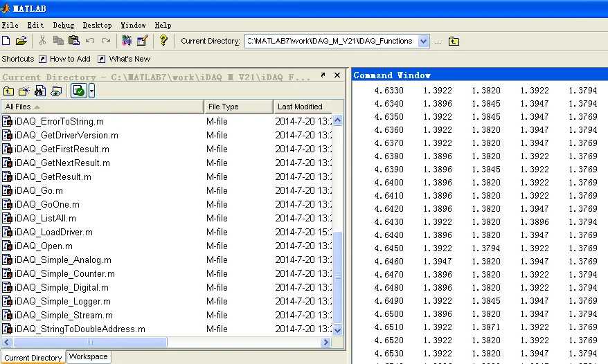This screenshot has height=364, width=608.
Task: Click browse-for-folder ellipsis button
Action: click(438, 42)
